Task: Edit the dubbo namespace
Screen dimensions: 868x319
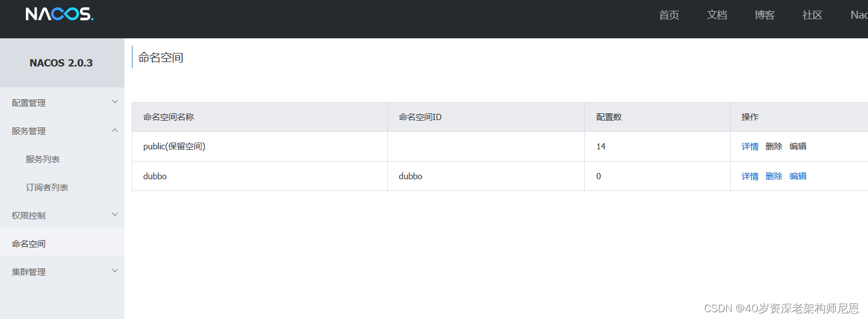Action: 798,176
